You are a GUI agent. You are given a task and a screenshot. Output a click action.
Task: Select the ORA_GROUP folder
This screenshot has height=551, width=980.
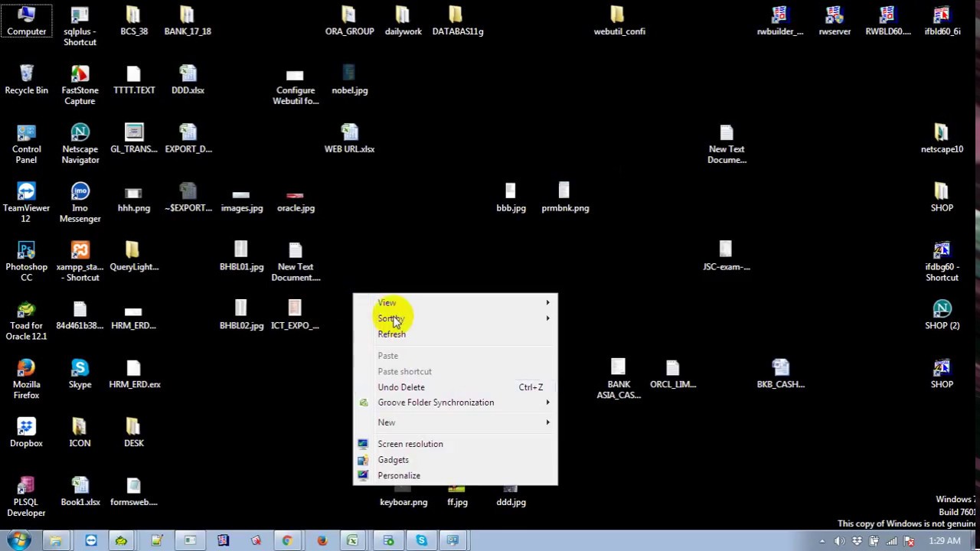click(x=349, y=21)
